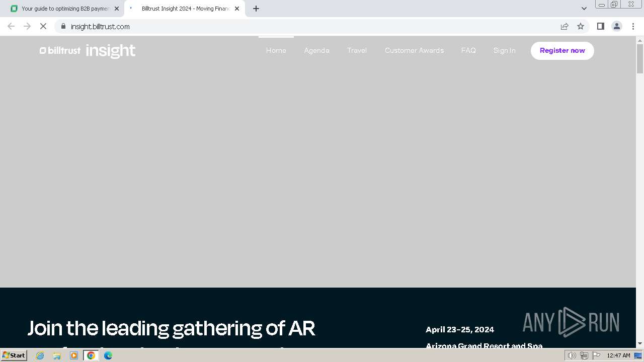Open the Chrome three-dot menu

pyautogui.click(x=633, y=26)
